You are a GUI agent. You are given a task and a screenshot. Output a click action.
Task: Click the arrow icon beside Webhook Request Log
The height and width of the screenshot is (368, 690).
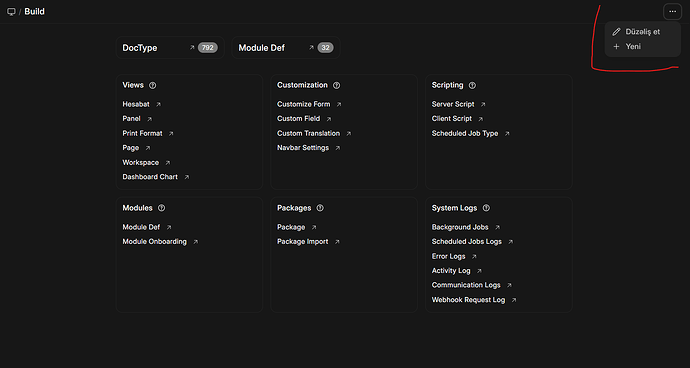coord(514,300)
